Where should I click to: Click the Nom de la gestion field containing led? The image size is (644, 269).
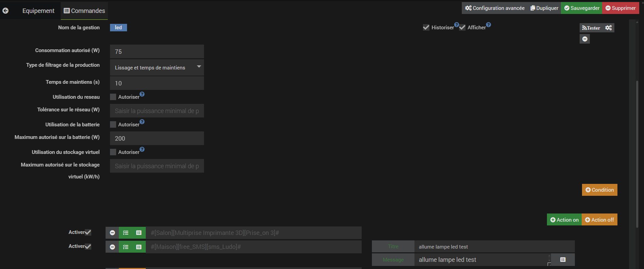[119, 28]
